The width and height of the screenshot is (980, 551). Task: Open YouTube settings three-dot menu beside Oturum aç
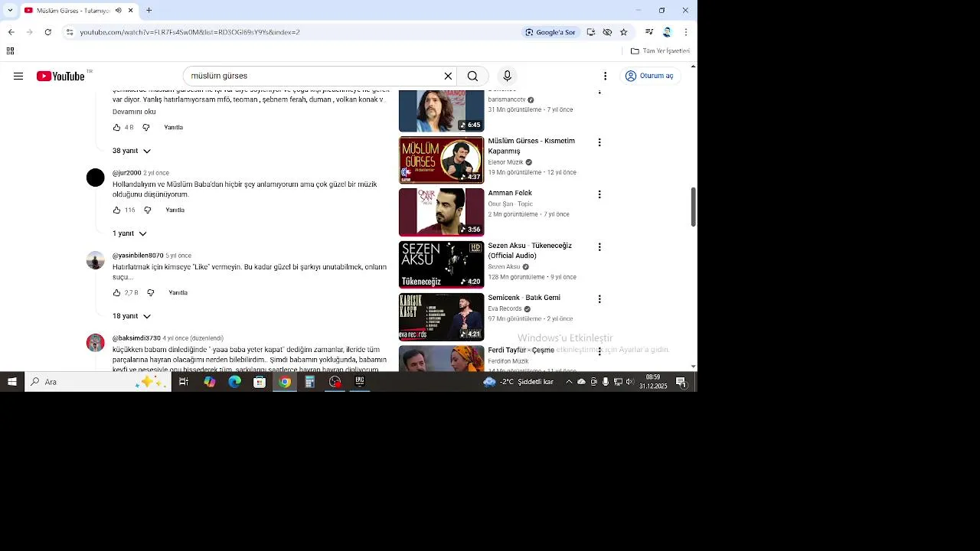(x=605, y=76)
